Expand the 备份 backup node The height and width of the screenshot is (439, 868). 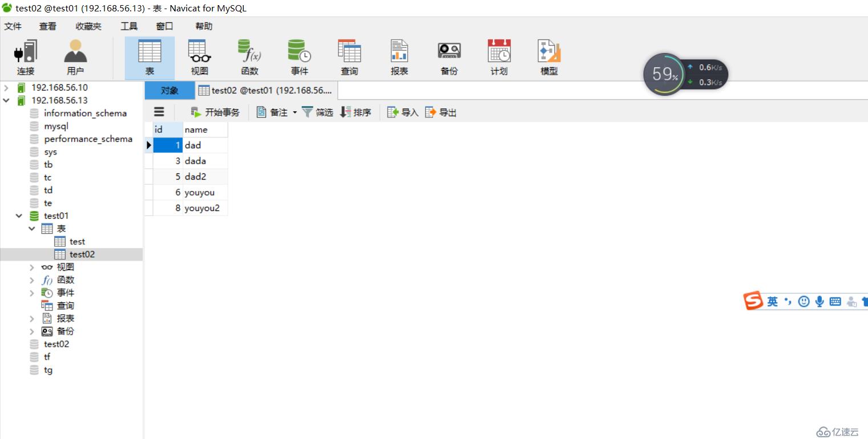coord(32,331)
